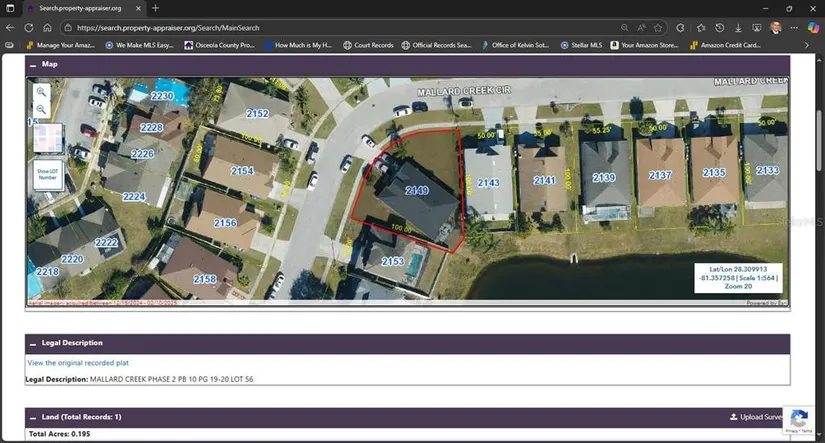Open the View the original recorded plat link
The height and width of the screenshot is (443, 825).
78,363
